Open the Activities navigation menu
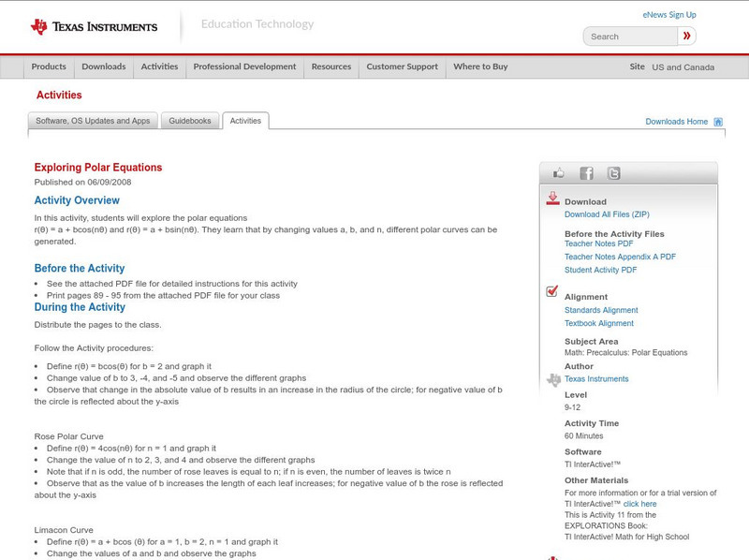The height and width of the screenshot is (560, 749). coord(159,66)
